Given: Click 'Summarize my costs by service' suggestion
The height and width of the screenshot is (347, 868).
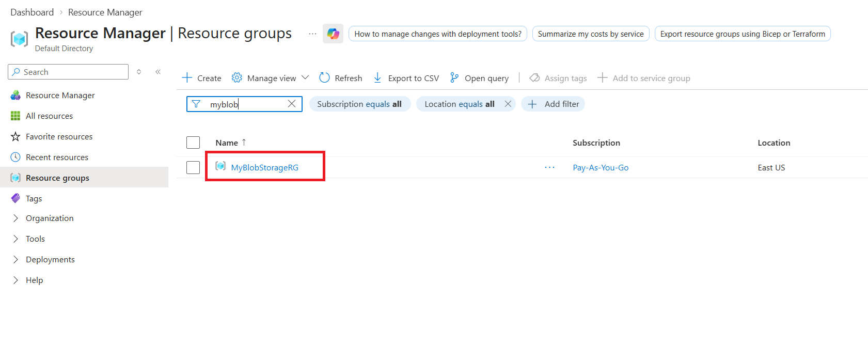Looking at the screenshot, I should pos(591,34).
